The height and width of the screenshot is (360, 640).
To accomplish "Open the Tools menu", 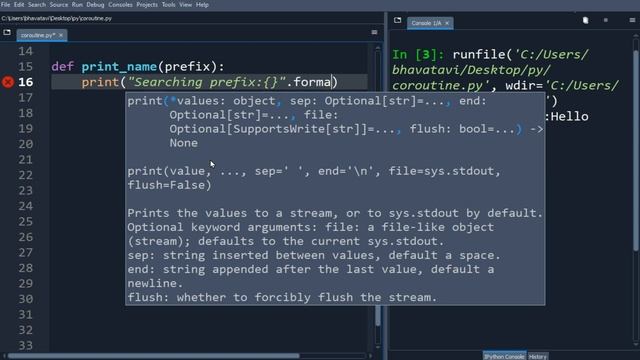I will pyautogui.click(x=168, y=5).
